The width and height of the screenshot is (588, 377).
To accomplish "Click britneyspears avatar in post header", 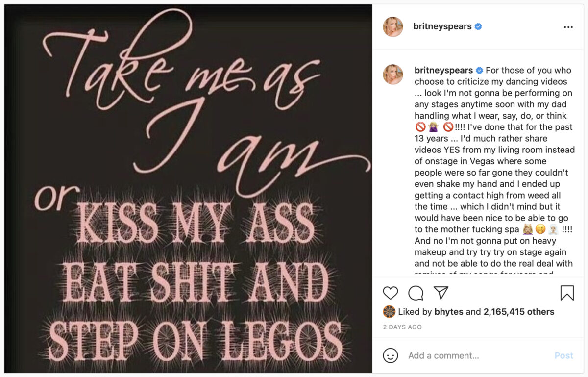I will pyautogui.click(x=393, y=27).
